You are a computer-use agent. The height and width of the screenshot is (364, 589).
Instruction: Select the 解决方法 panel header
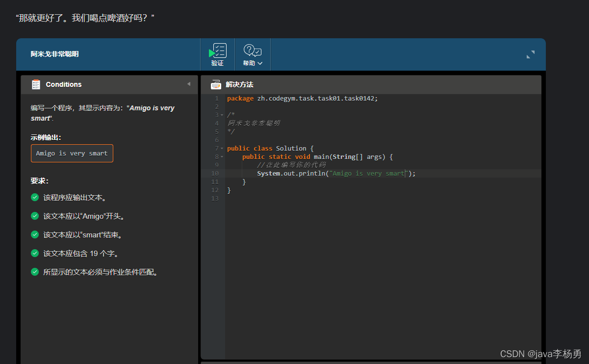[371, 84]
